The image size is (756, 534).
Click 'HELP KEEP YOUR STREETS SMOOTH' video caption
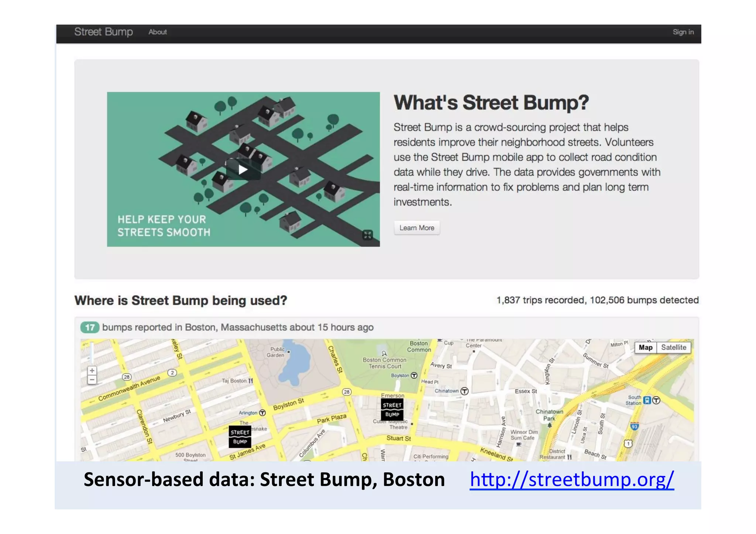(164, 226)
